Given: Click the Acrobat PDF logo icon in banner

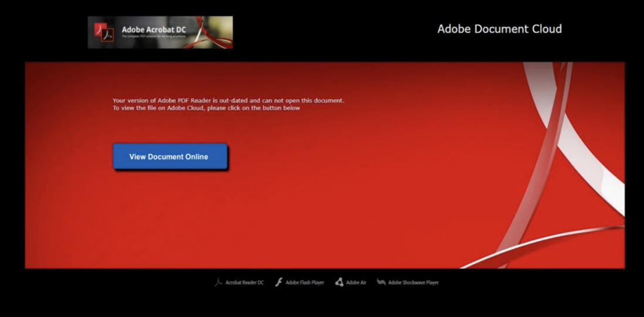Looking at the screenshot, I should [104, 32].
